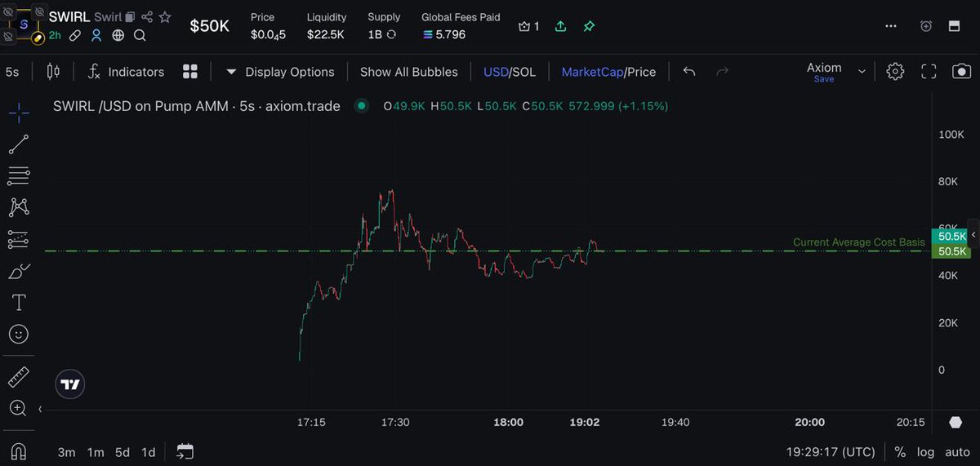This screenshot has width=980, height=466.
Task: Switch the chart currency to USD
Action: click(x=495, y=72)
